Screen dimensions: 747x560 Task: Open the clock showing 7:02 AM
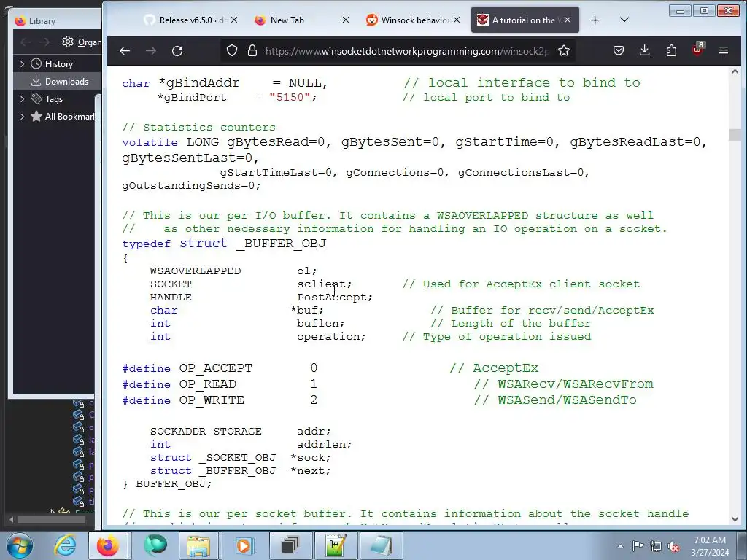[x=710, y=546]
